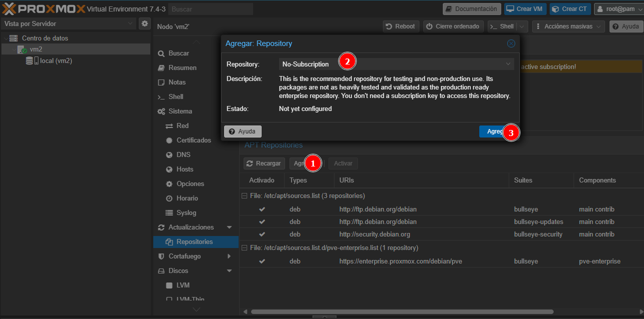644x319 pixels.
Task: Sort by the Activado column header
Action: pyautogui.click(x=262, y=180)
